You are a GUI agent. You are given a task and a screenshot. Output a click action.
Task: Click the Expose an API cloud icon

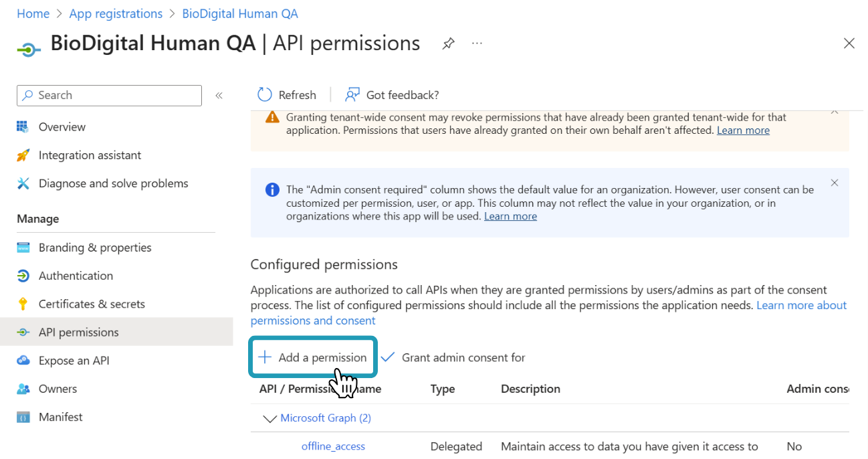point(23,361)
